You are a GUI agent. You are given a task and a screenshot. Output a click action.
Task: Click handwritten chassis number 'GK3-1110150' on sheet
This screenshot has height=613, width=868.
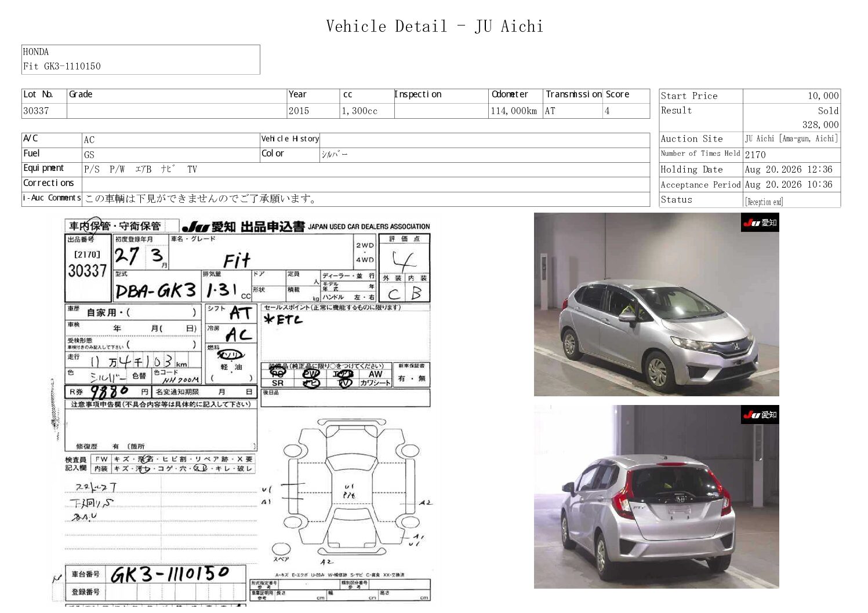tap(170, 574)
